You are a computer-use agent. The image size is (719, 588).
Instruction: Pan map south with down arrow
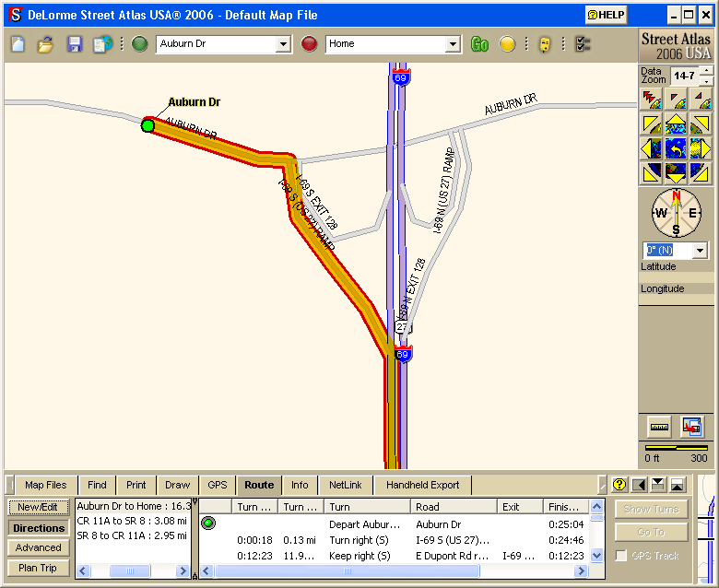click(676, 172)
